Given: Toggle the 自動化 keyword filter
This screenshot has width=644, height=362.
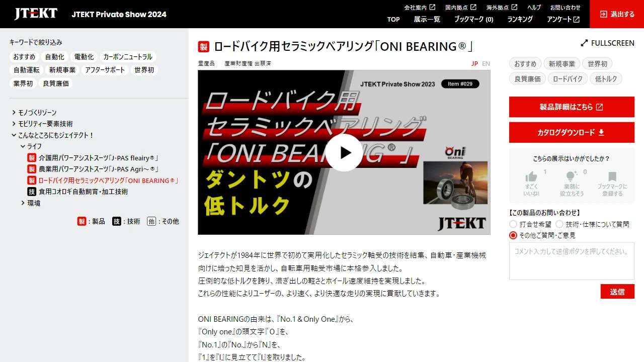Looking at the screenshot, I should click(54, 57).
